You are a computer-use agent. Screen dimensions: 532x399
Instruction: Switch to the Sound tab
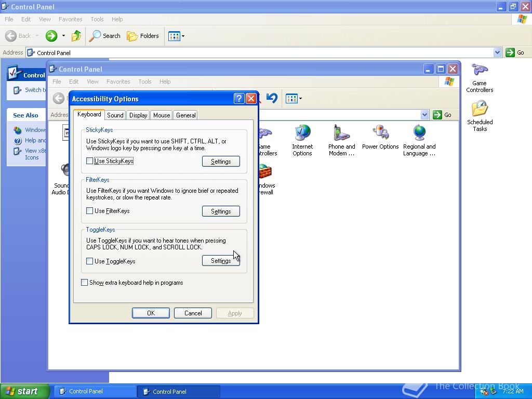point(115,115)
